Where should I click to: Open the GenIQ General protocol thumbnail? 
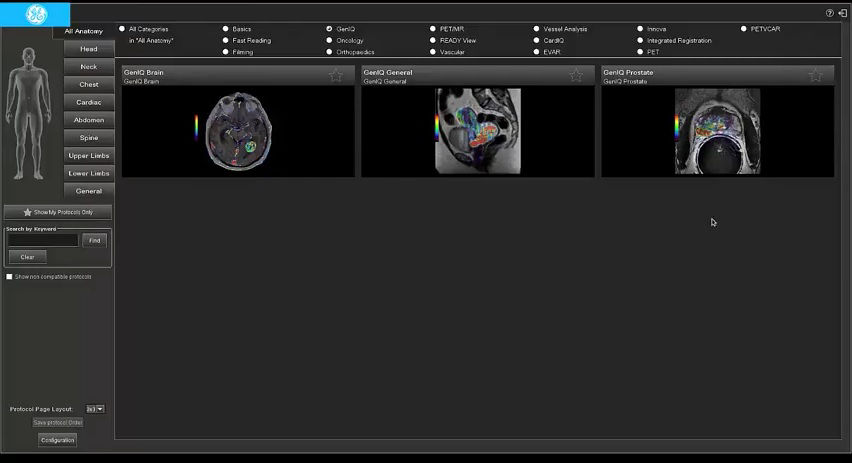pyautogui.click(x=478, y=131)
